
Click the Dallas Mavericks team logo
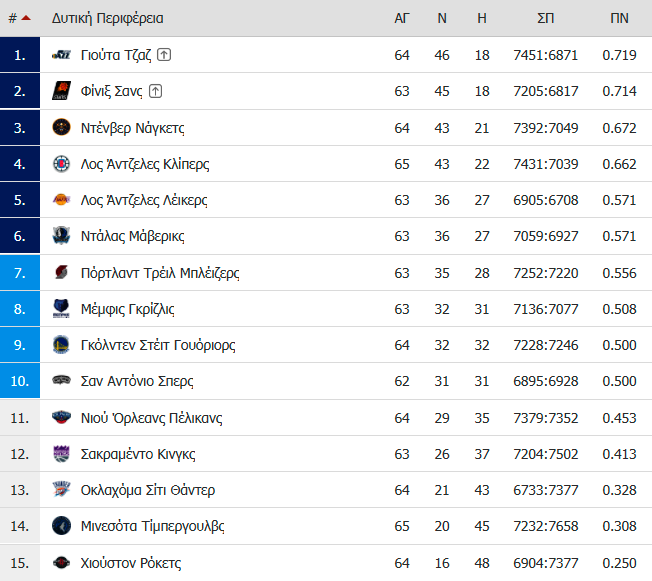click(61, 236)
